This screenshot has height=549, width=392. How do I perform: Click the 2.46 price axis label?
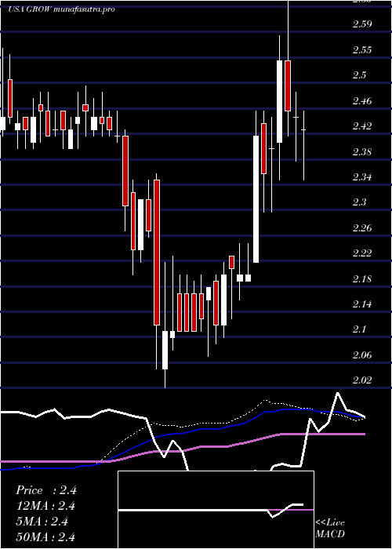(362, 101)
